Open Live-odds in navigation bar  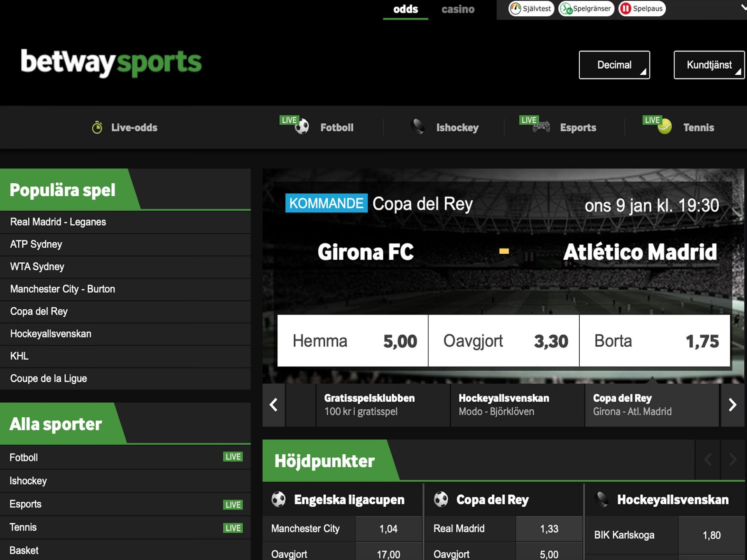tap(134, 128)
